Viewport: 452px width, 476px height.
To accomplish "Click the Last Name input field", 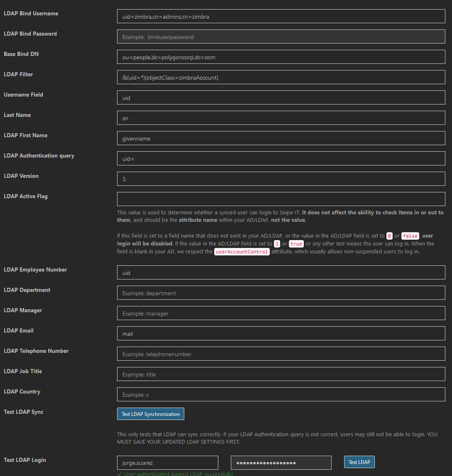I will (x=281, y=118).
